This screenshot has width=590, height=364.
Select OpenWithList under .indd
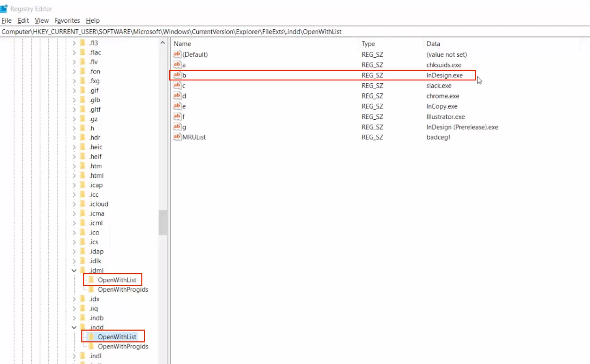coord(117,337)
